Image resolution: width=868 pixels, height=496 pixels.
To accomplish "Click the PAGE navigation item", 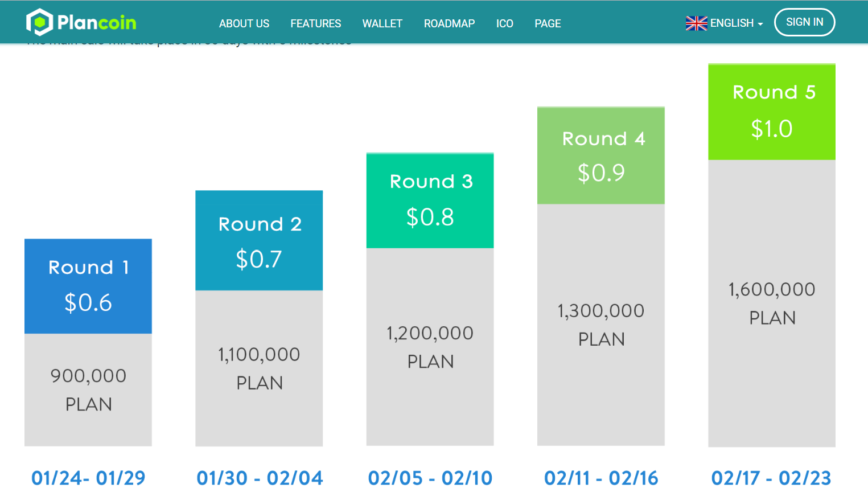I will tap(548, 23).
